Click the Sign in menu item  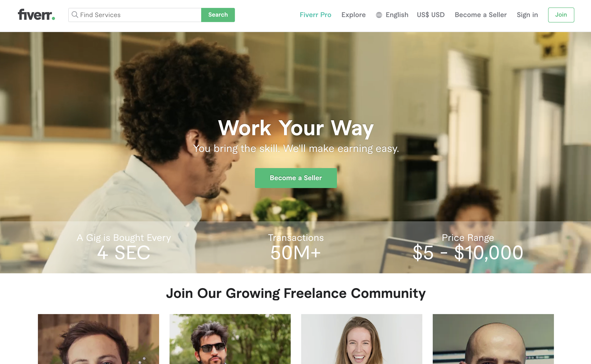coord(528,15)
